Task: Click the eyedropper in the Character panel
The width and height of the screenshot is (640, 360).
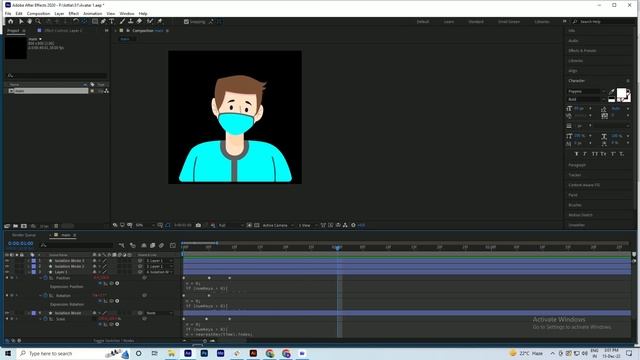Action: pos(611,92)
